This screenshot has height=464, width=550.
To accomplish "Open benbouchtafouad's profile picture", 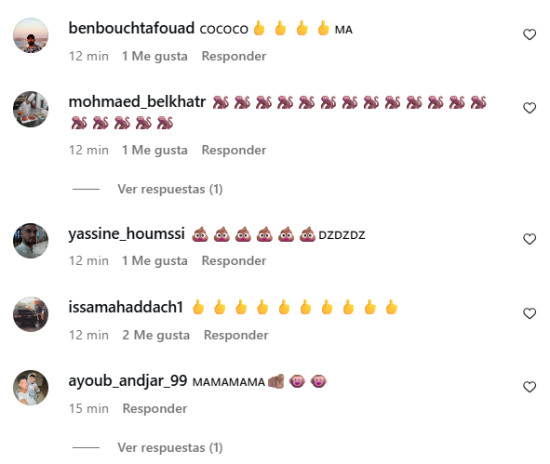I will click(31, 35).
